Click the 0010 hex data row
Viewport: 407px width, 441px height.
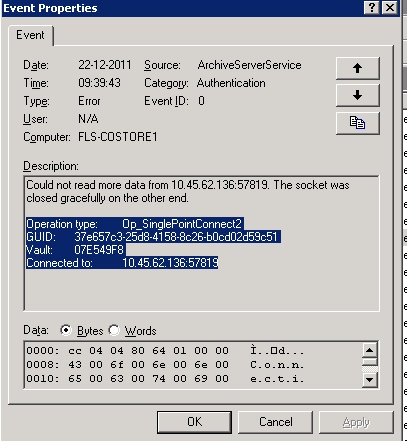coord(165,379)
